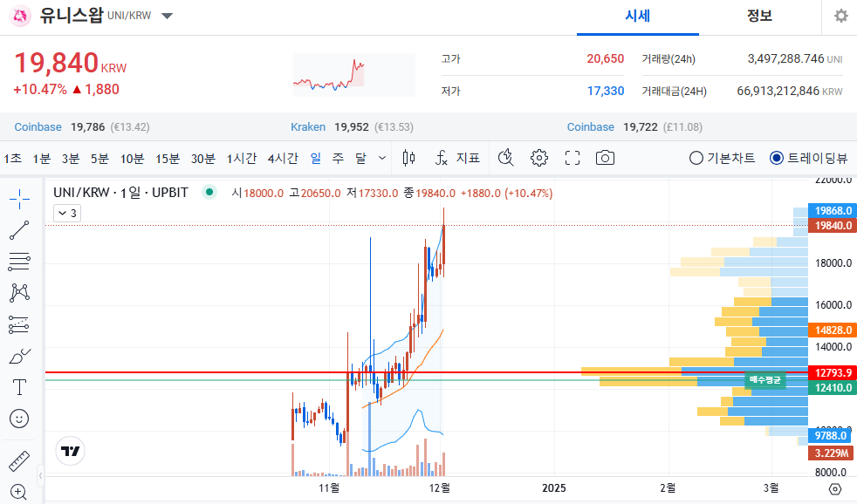Click the first Coinbase price link
This screenshot has height=504, width=857.
[38, 126]
